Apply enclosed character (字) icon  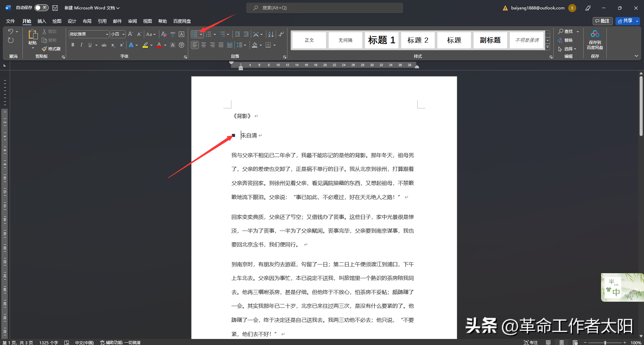coord(181,45)
